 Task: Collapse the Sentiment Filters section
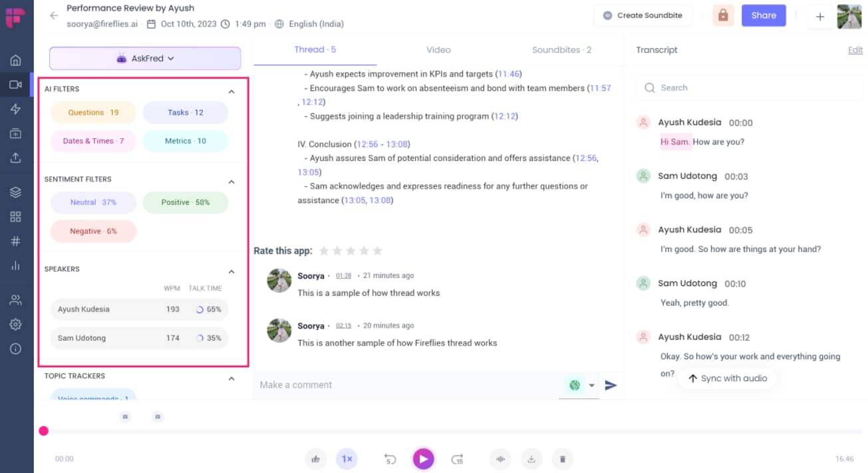click(x=231, y=181)
